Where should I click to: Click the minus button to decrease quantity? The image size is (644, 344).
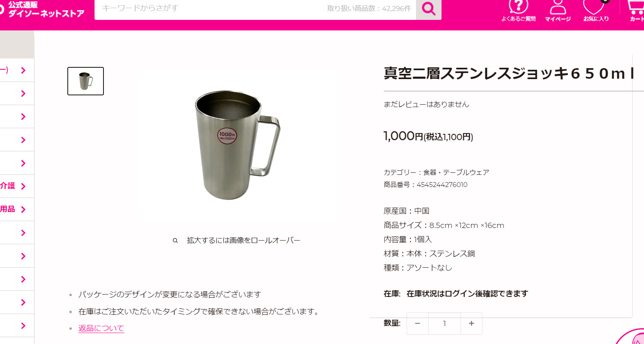[x=418, y=323]
